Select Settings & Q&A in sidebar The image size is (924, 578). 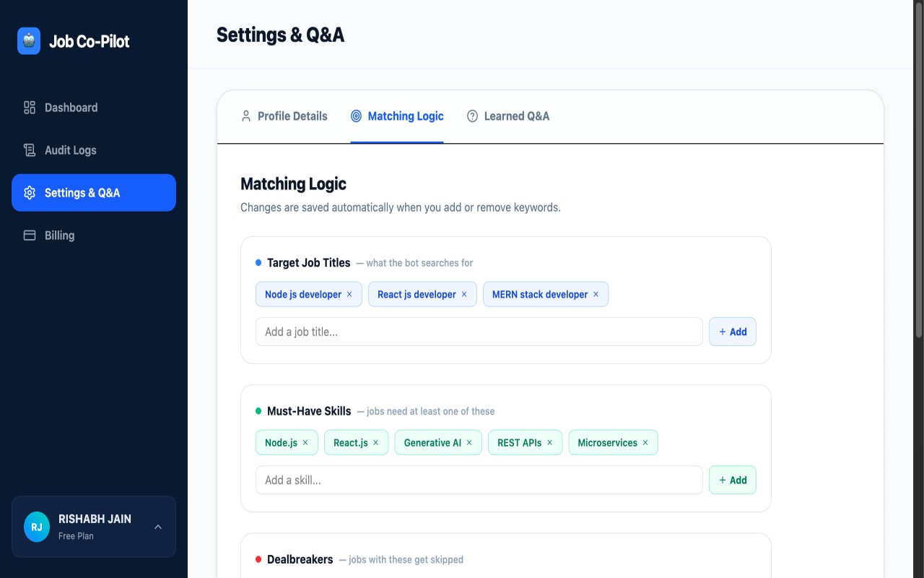[94, 193]
